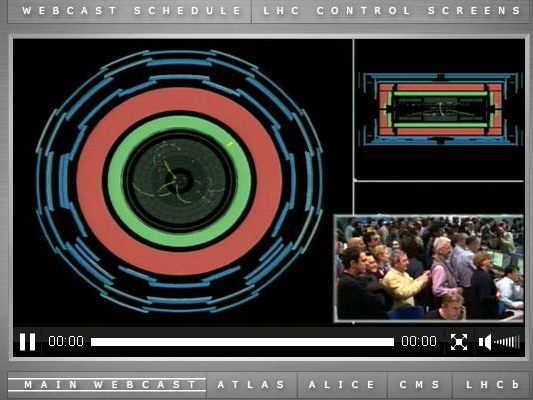Click the control room crowd video inset
The height and width of the screenshot is (400, 533).
pyautogui.click(x=429, y=268)
